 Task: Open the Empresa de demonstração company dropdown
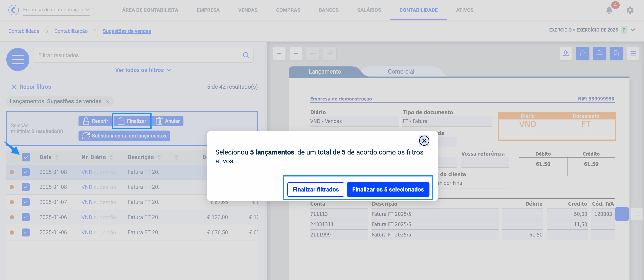56,10
